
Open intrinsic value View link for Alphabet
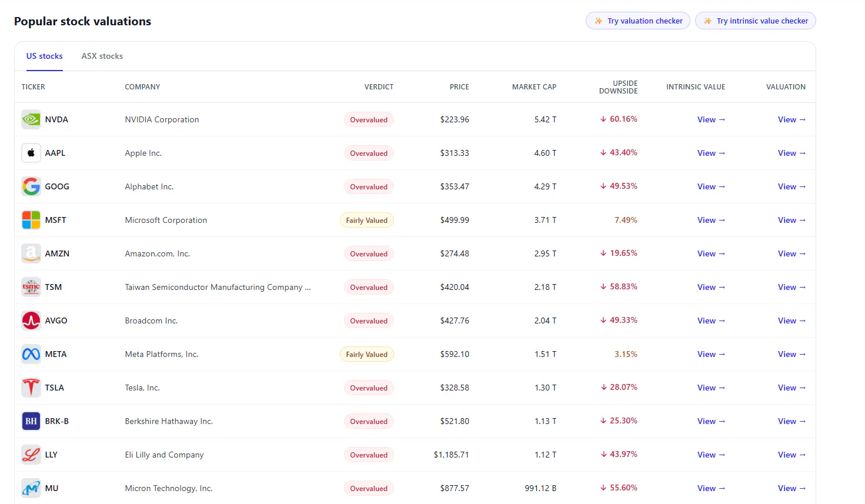coord(711,186)
